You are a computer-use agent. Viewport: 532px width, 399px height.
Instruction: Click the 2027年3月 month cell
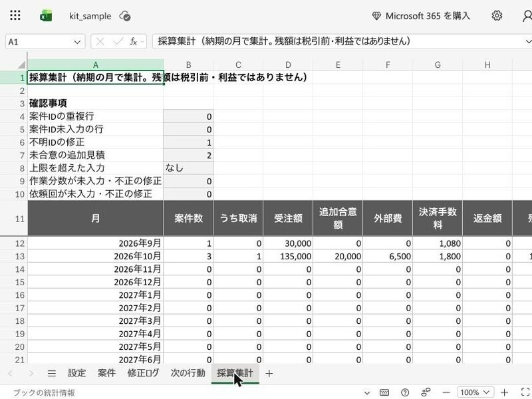point(95,321)
